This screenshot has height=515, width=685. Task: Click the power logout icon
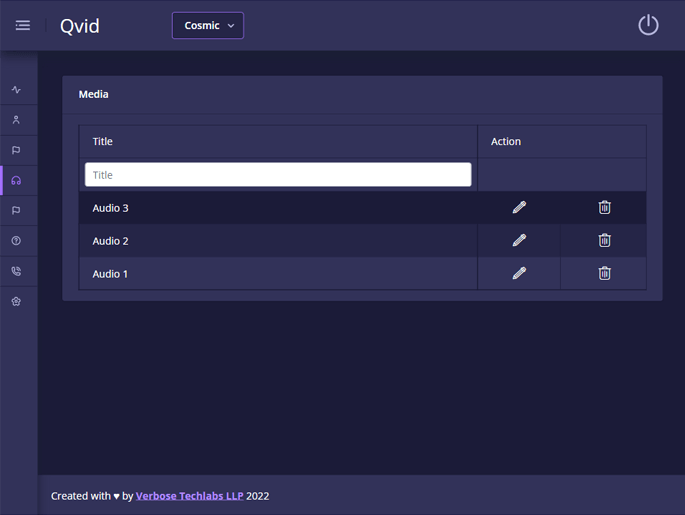[648, 25]
